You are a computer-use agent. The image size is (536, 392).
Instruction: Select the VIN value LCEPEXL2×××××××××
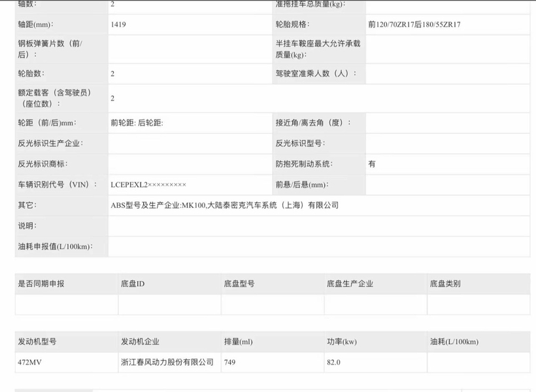[148, 185]
